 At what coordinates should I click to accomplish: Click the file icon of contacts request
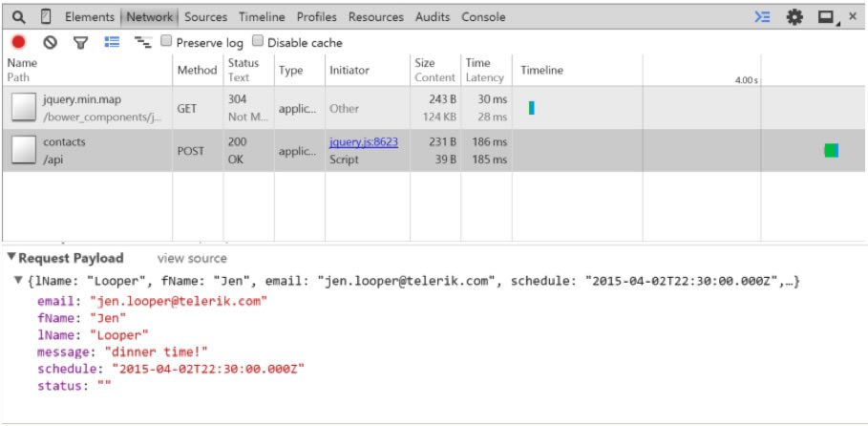pyautogui.click(x=24, y=150)
